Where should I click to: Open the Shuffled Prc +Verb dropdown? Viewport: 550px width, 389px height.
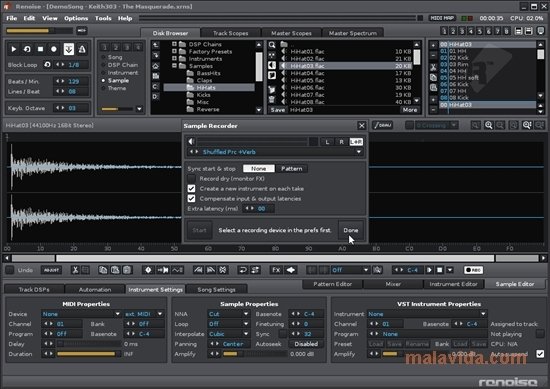click(x=275, y=152)
